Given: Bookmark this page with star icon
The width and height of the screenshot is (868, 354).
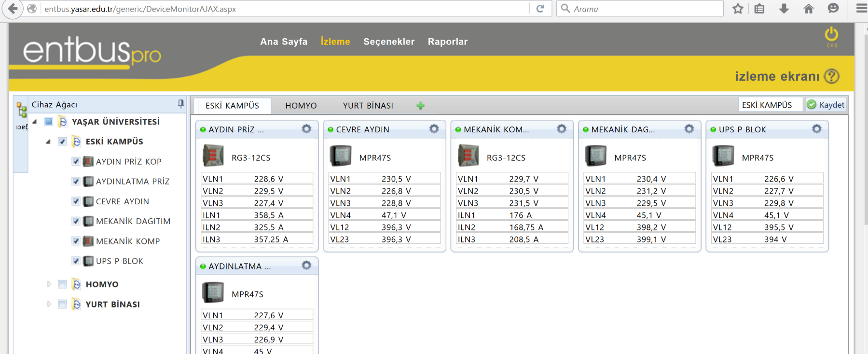Looking at the screenshot, I should [x=738, y=9].
